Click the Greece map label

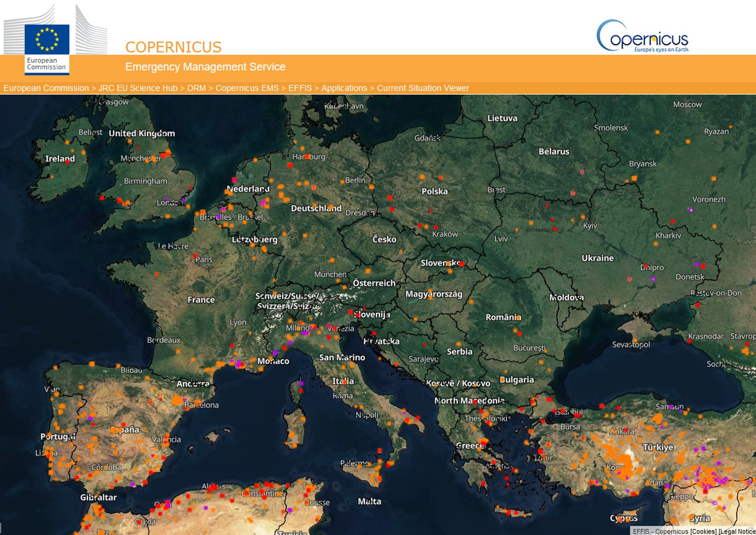click(x=470, y=445)
